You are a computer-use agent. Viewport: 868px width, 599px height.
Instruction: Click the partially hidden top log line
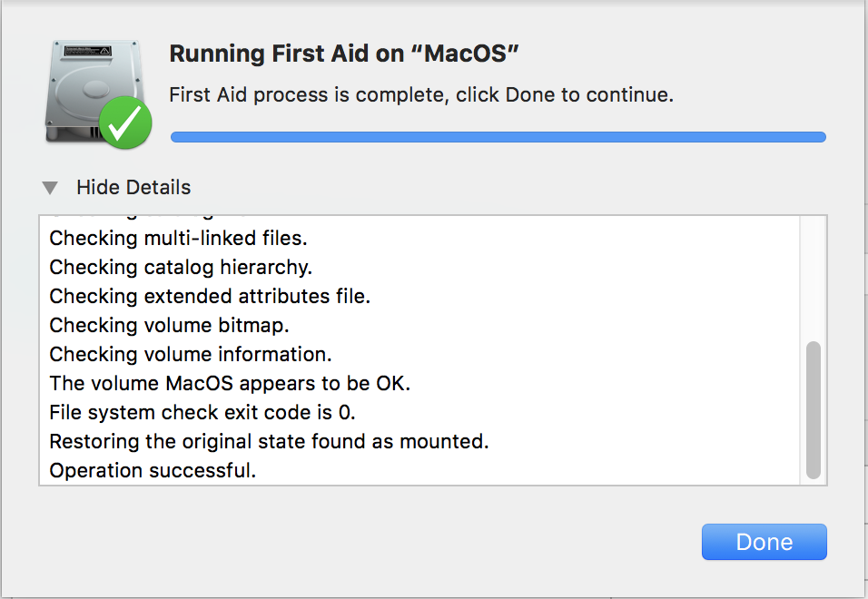(145, 219)
